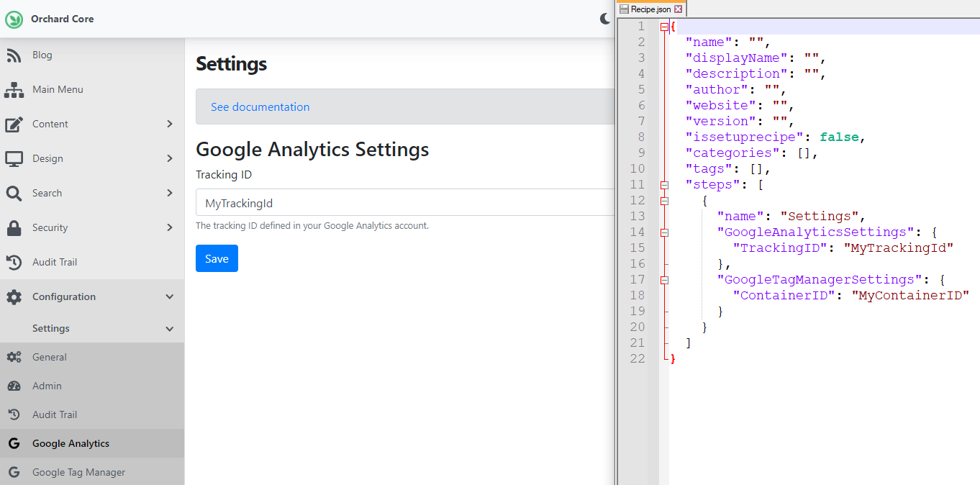Image resolution: width=980 pixels, height=485 pixels.
Task: Click the "categories" key on line 9
Action: [x=733, y=153]
